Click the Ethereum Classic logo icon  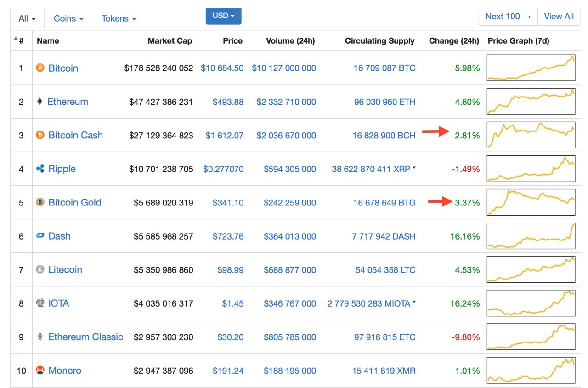pos(40,337)
